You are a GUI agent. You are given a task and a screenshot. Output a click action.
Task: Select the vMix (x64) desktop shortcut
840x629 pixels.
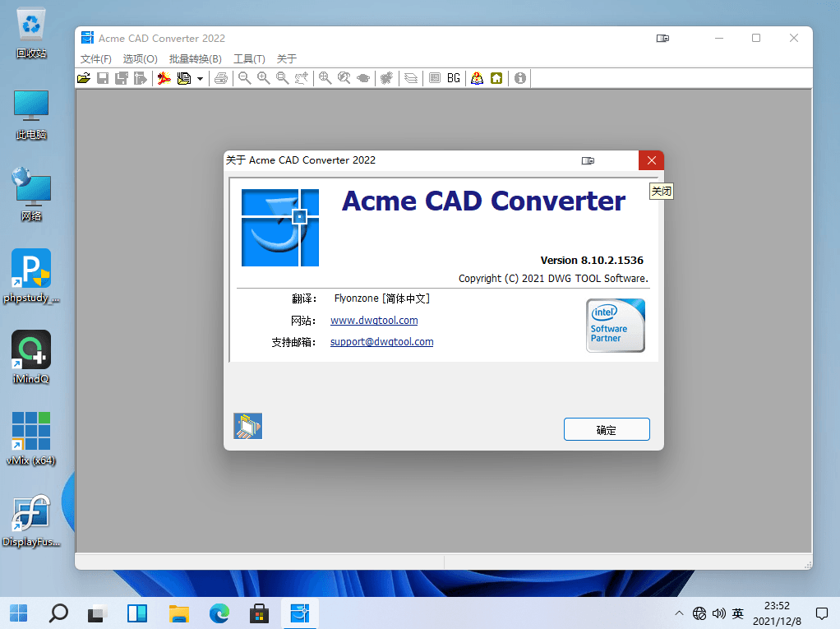click(x=31, y=438)
